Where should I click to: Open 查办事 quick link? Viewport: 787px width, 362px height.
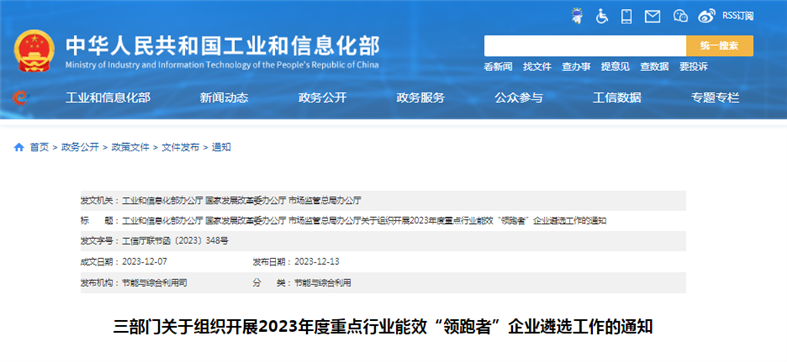pos(576,67)
